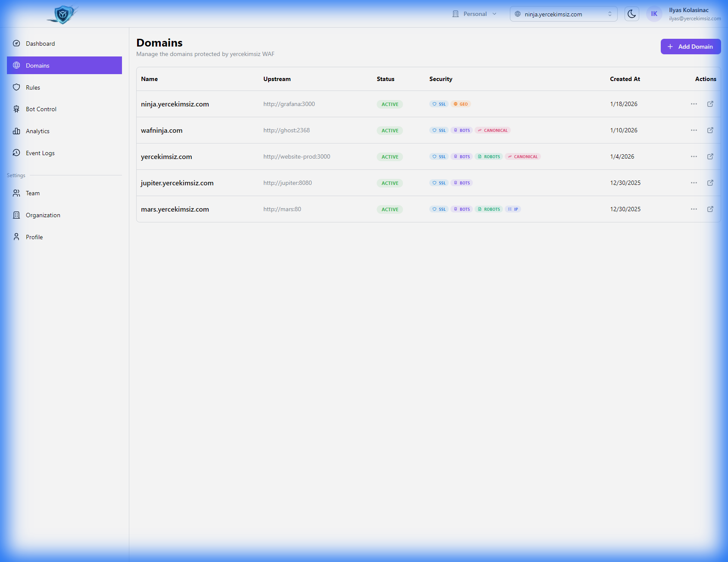Open ninja.yercekimsiz.com in external link icon
The image size is (728, 562).
pos(710,104)
